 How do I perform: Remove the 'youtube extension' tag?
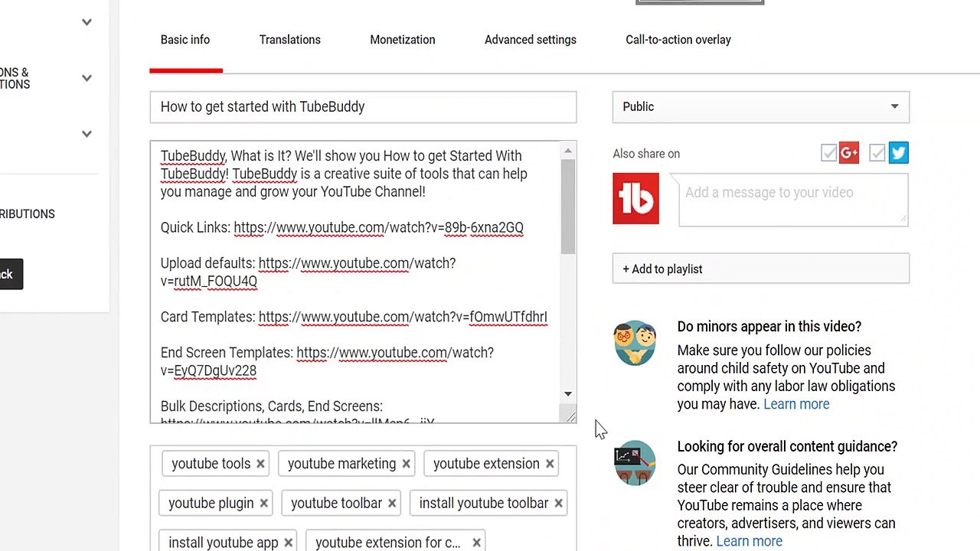click(x=550, y=464)
